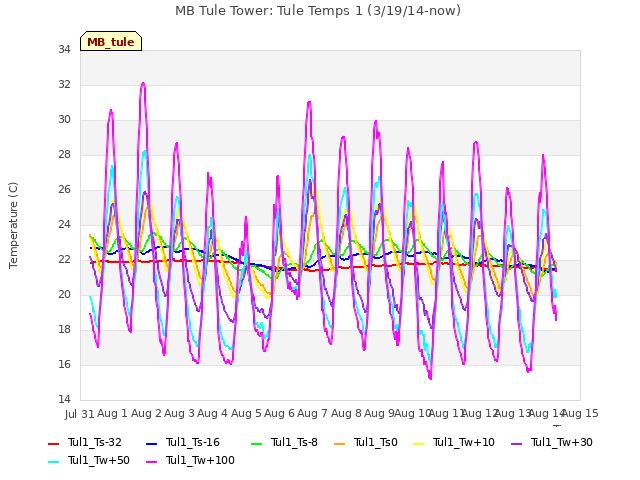640x480 pixels.
Task: Click the yellow Tul1_Tw+10 legend swatch
Action: [x=419, y=443]
